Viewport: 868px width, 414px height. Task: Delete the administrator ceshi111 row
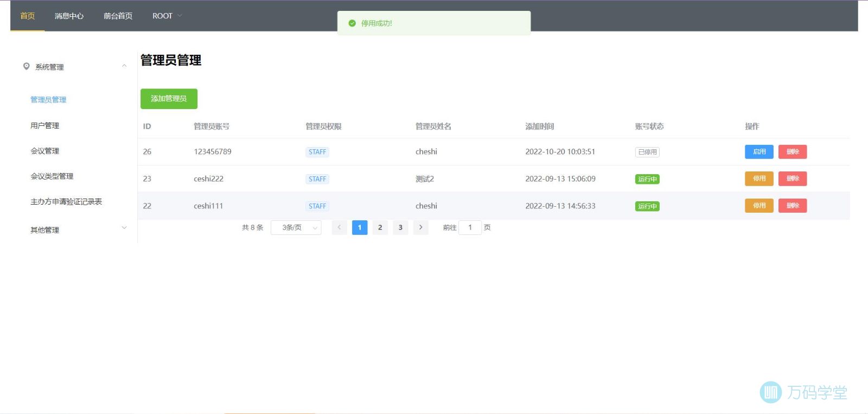point(793,206)
